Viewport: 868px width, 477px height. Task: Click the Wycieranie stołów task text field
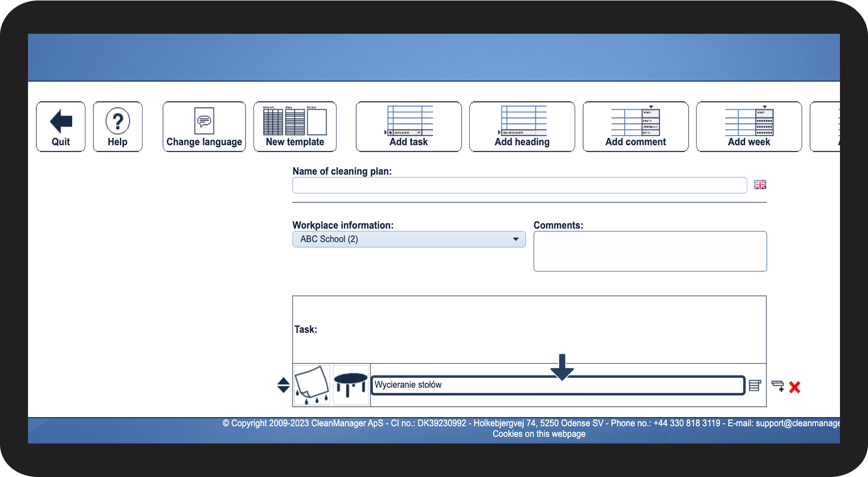point(558,385)
